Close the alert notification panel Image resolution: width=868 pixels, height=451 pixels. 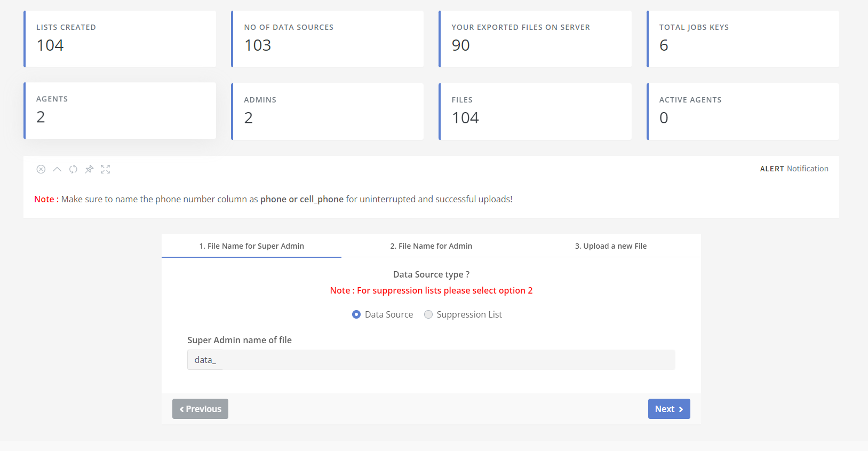pos(41,169)
